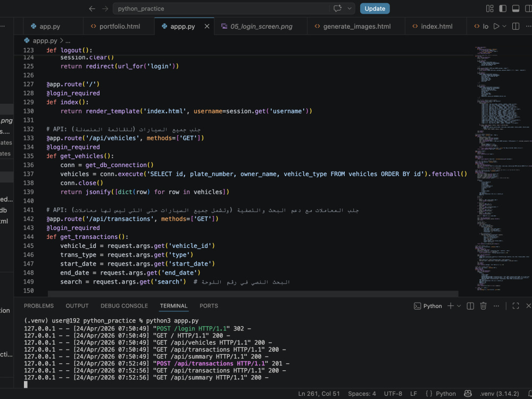Click the def get_vehicles() line
Image resolution: width=532 pixels, height=399 pixels.
point(80,156)
